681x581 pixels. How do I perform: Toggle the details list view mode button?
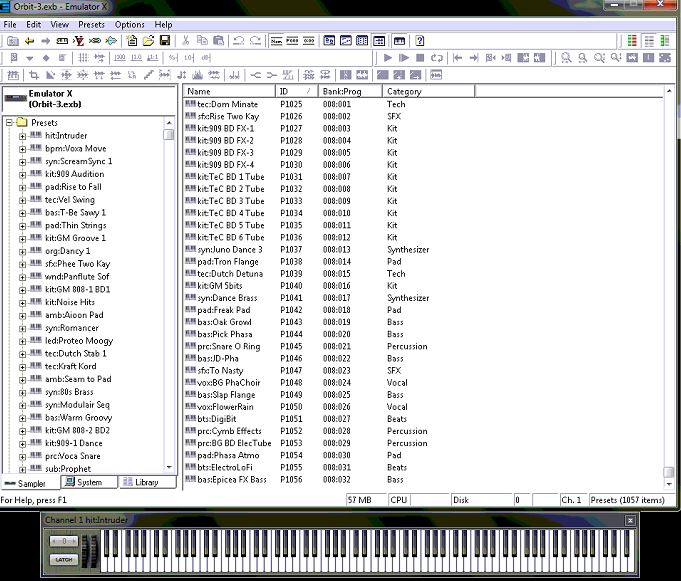[x=649, y=41]
